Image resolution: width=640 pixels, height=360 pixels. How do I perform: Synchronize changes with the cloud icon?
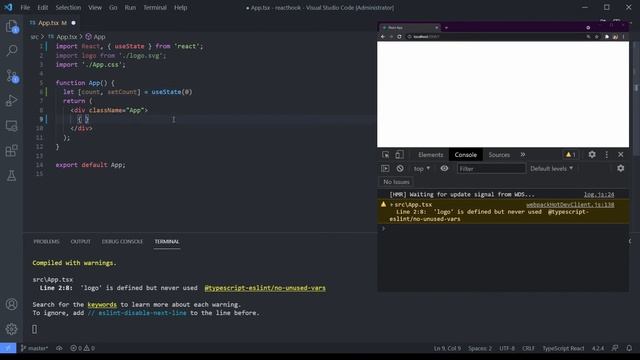[59, 348]
